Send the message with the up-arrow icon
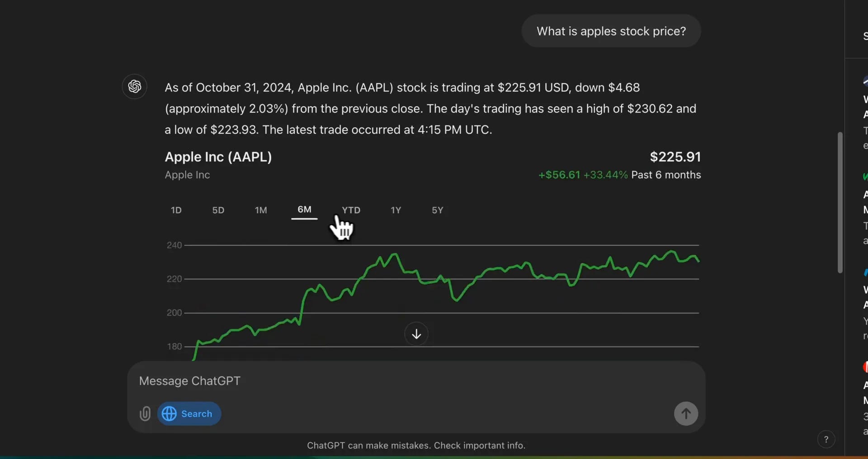 point(685,413)
